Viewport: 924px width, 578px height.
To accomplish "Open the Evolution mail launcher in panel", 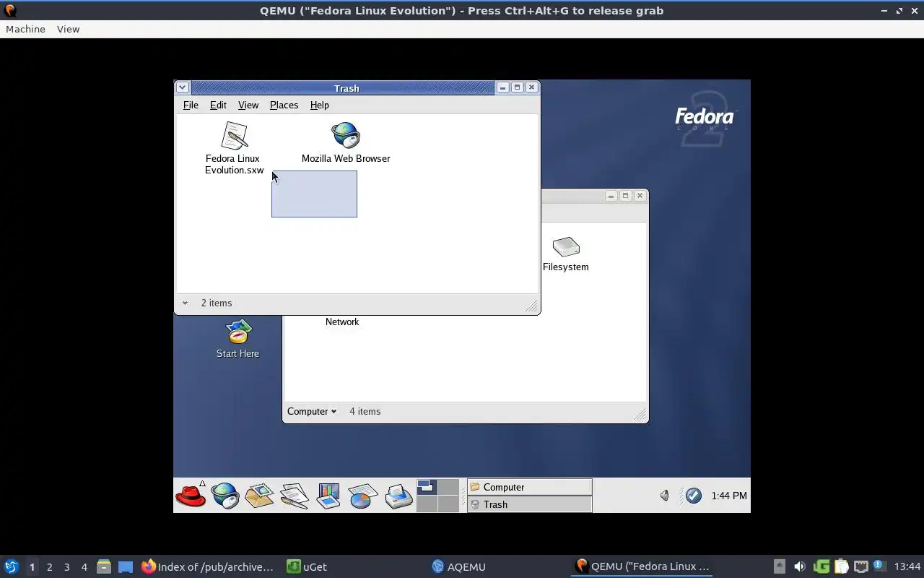I will (259, 496).
